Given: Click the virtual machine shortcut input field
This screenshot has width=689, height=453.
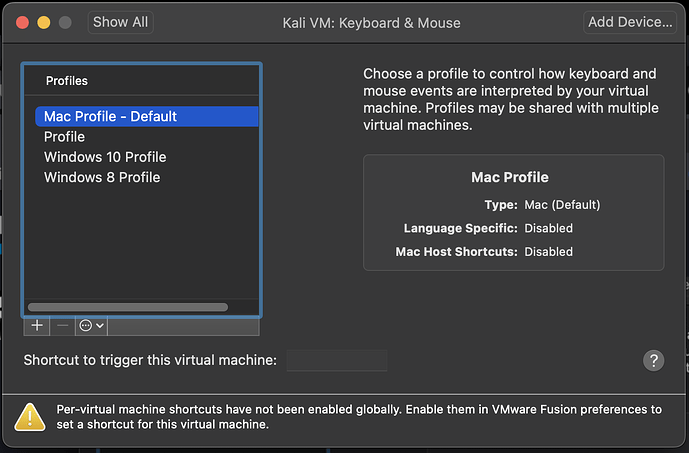Looking at the screenshot, I should 337,360.
